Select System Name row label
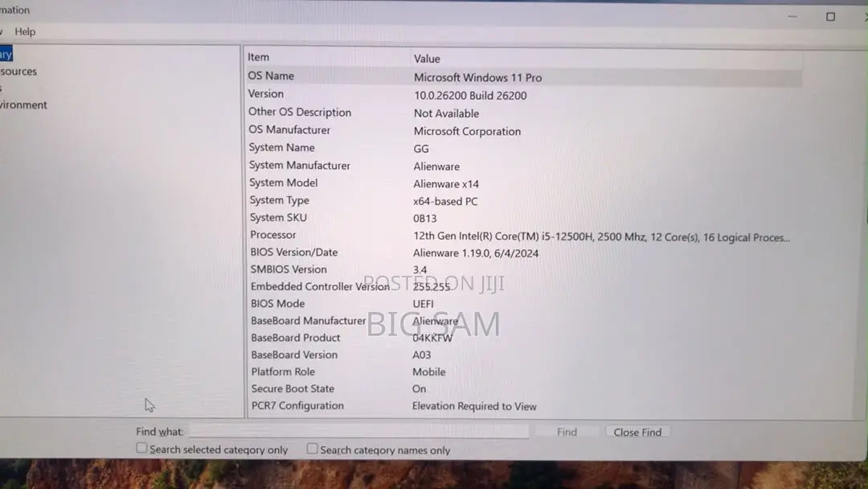The height and width of the screenshot is (489, 868). [281, 147]
